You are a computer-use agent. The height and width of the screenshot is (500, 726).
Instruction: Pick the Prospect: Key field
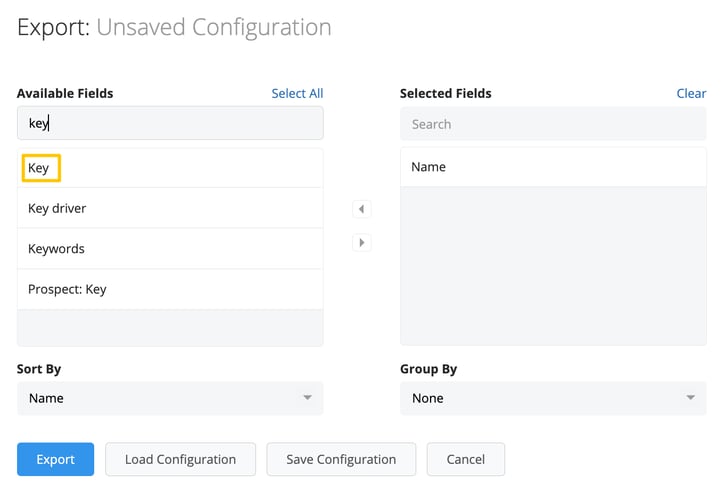(170, 289)
